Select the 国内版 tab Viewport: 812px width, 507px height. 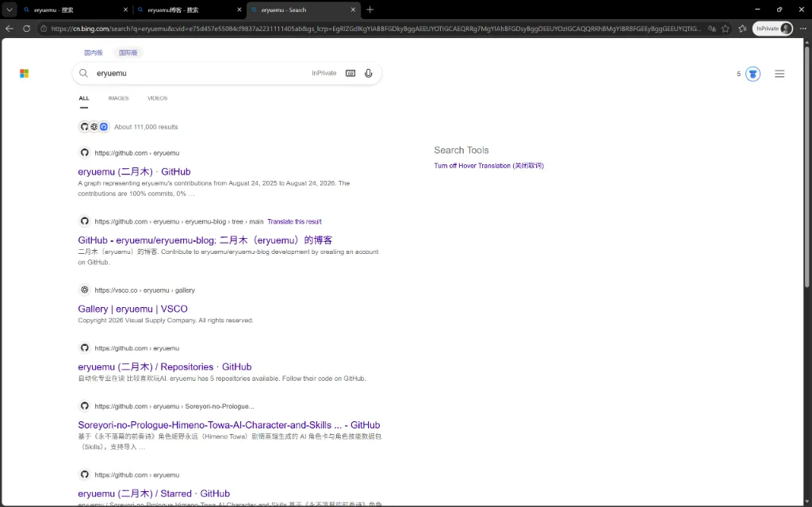tap(94, 52)
